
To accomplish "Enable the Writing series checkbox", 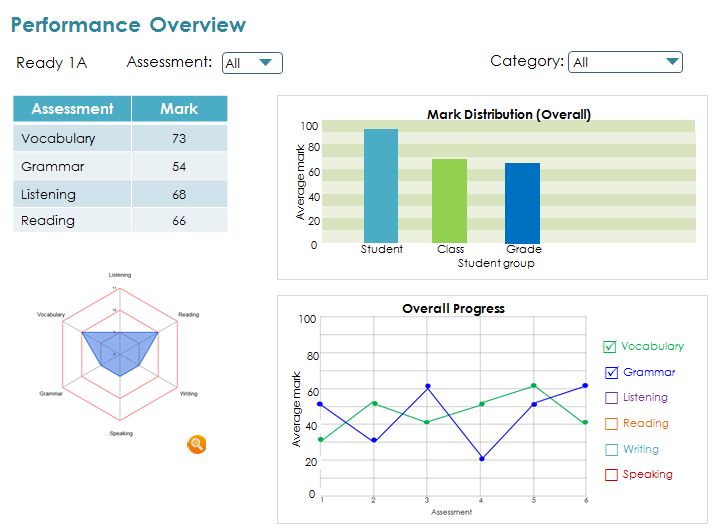I will (611, 449).
